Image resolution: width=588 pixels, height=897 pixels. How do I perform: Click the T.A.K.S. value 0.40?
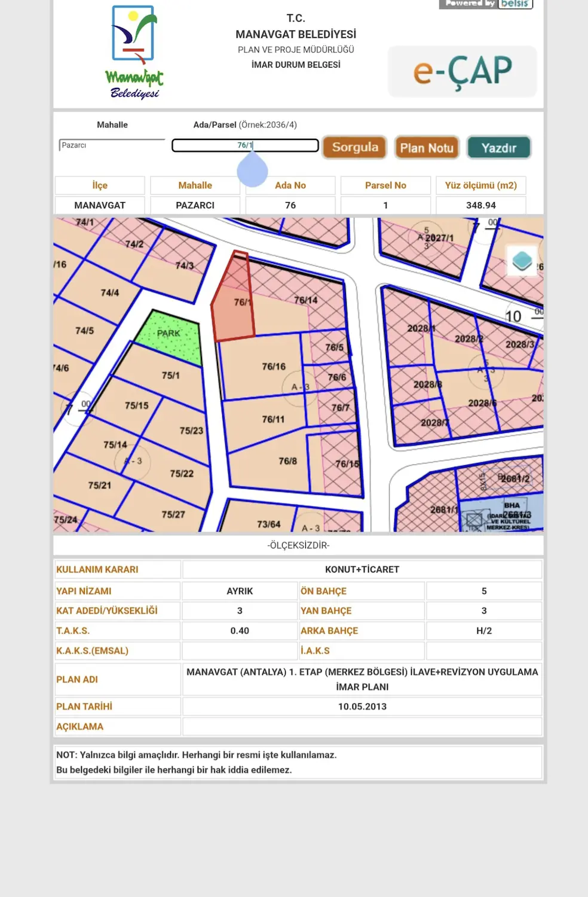240,630
